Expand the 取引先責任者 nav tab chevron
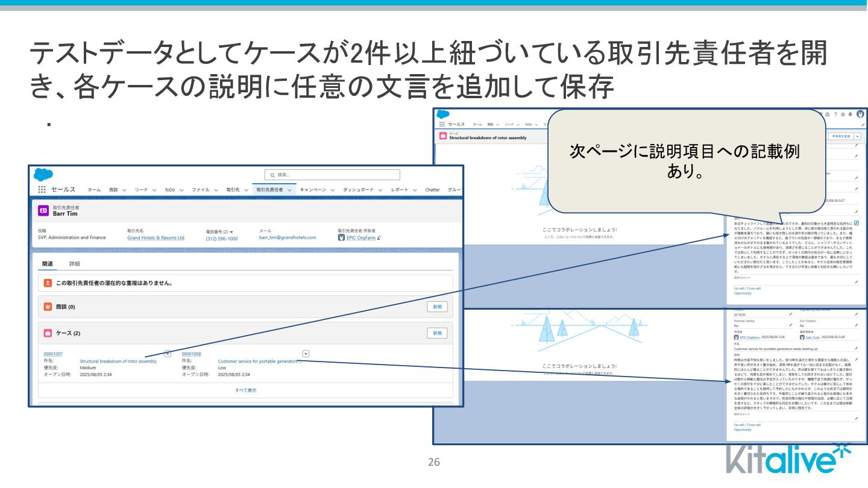Viewport: 868px width, 488px height. [x=289, y=190]
